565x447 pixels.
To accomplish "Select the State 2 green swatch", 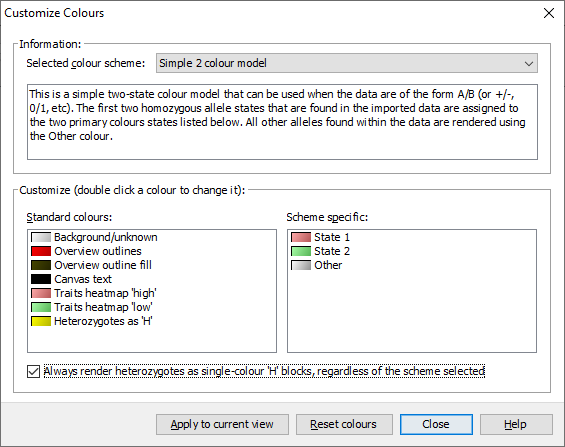I will coord(301,251).
